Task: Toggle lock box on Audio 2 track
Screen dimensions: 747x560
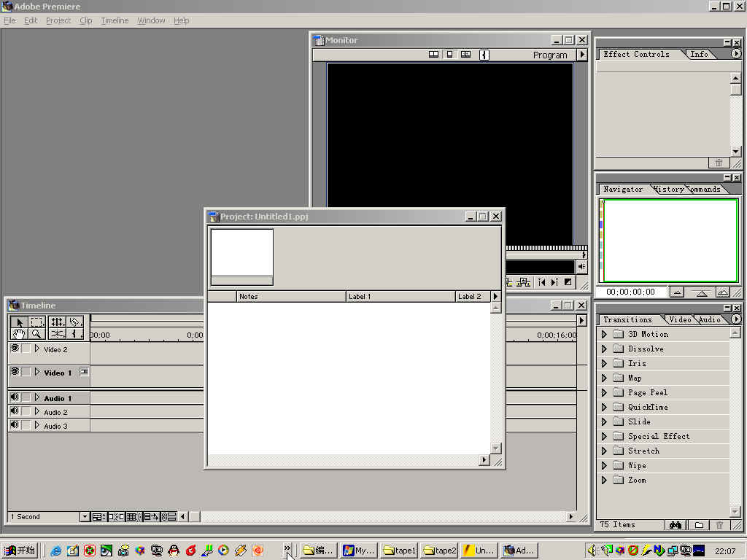Action: (26, 411)
